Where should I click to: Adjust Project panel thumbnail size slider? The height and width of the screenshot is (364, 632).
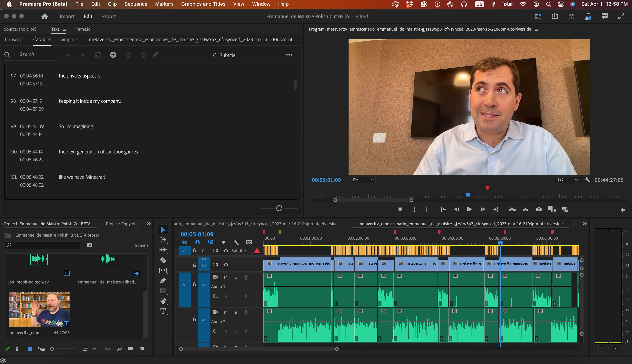[52, 349]
